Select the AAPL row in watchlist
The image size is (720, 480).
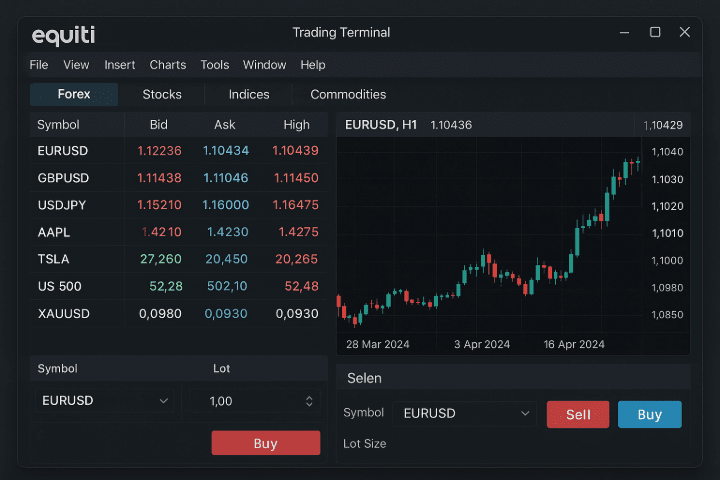coord(179,232)
